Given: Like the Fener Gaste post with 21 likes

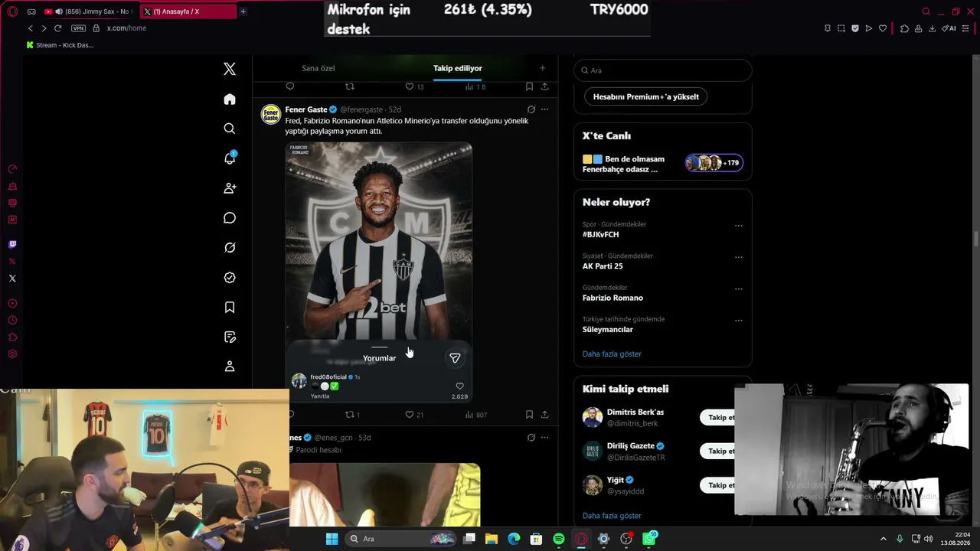Looking at the screenshot, I should 410,415.
